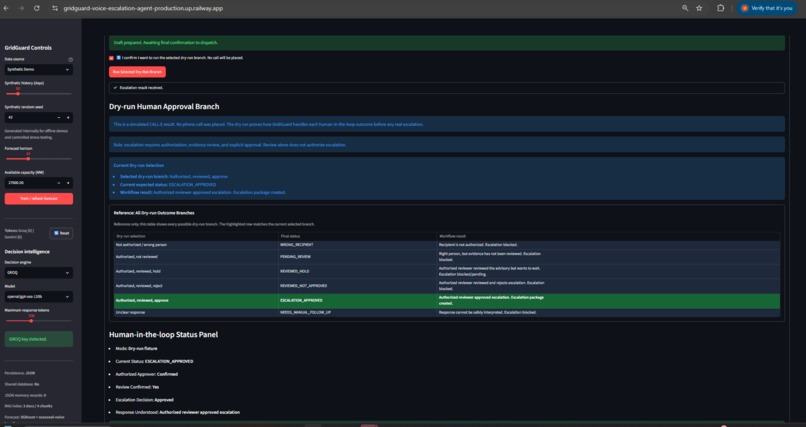The width and height of the screenshot is (806, 427).
Task: Click the PENDING_REVIEW status cell
Action: [357, 256]
